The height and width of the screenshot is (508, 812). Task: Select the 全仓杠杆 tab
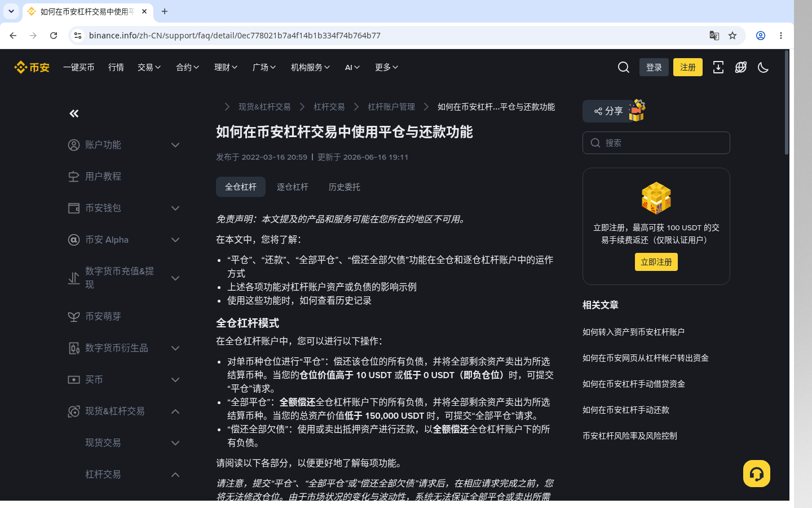tap(241, 187)
